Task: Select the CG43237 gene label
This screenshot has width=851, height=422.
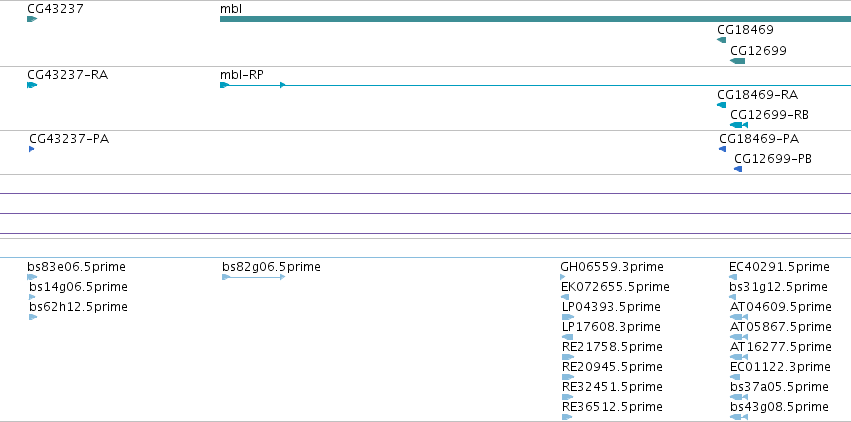Action: click(55, 9)
